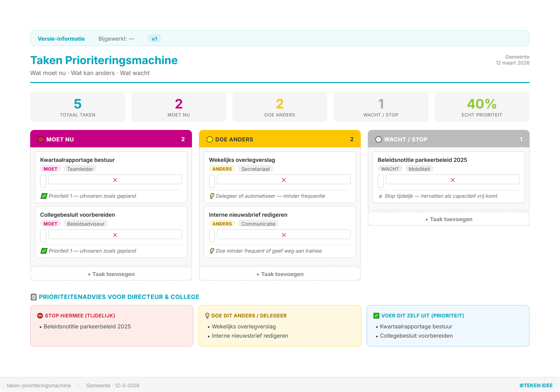560x392 pixels.
Task: Add a task under the MOET NU column
Action: pos(111,274)
